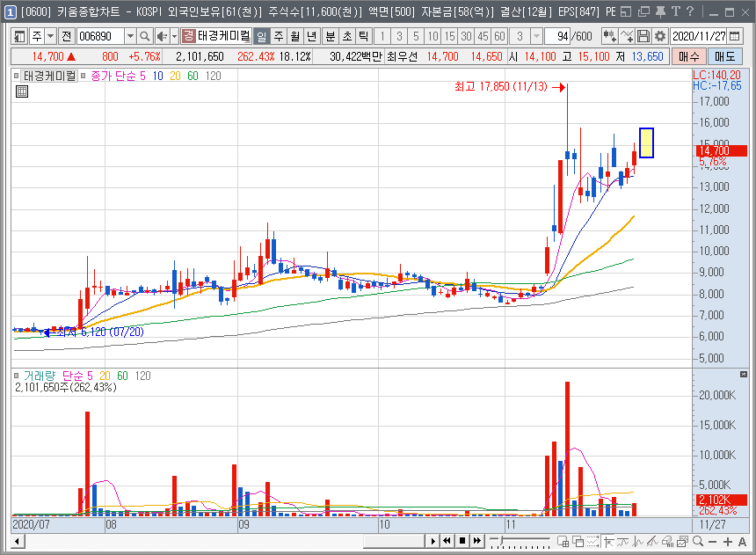This screenshot has width=756, height=555.
Task: Expand the speaker options dropdown arrow
Action: (175, 36)
